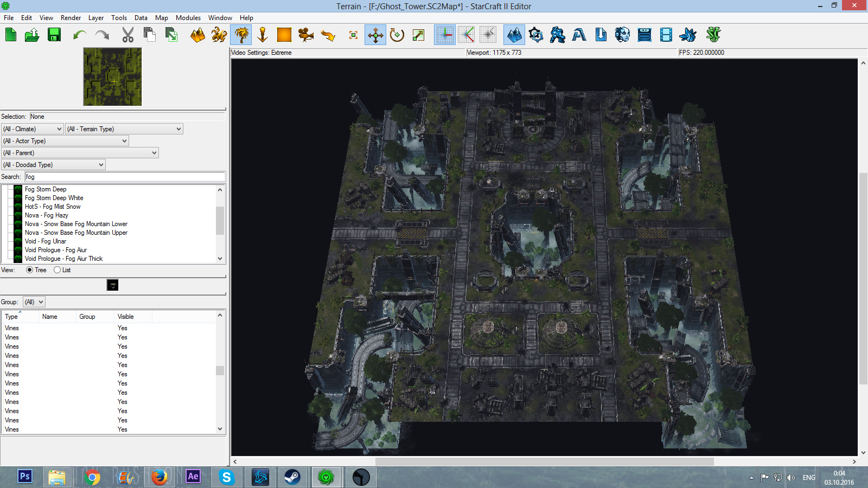Select Nova - Fog Hazy doodad
This screenshot has height=488, width=868.
pyautogui.click(x=46, y=215)
